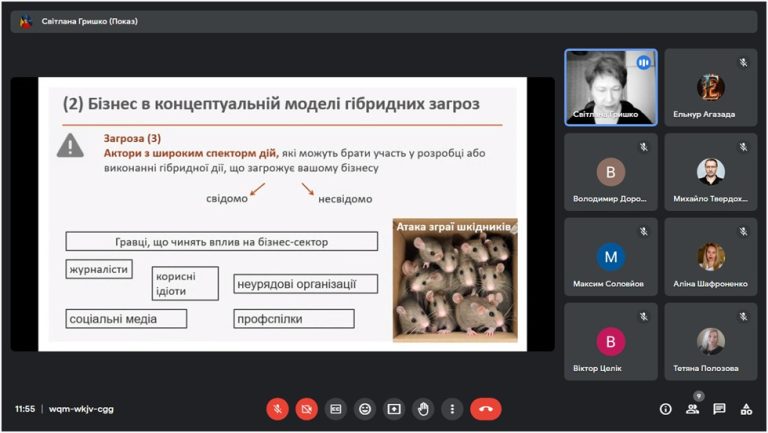
Task: Click the word несвідомо on slide
Action: click(x=345, y=199)
